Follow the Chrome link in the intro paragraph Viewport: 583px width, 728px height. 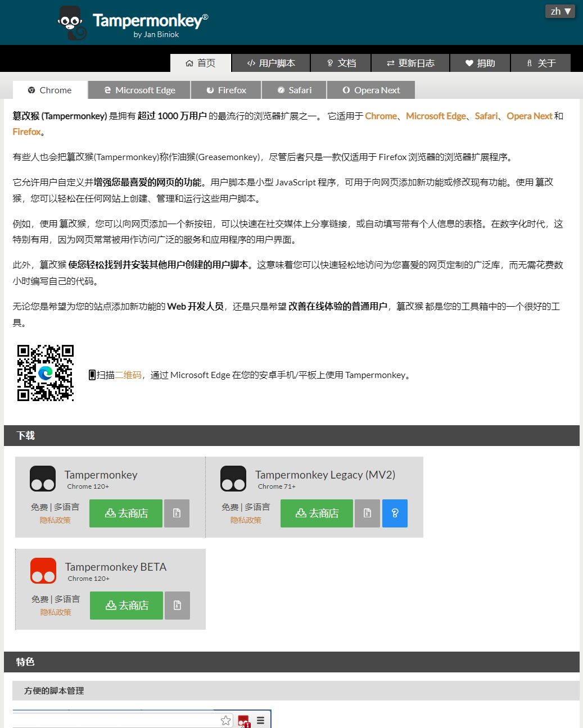click(381, 116)
